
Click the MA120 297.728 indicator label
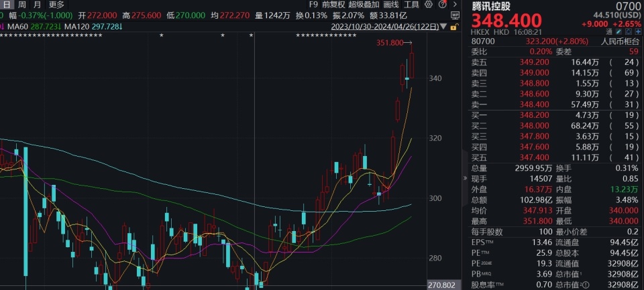point(93,27)
